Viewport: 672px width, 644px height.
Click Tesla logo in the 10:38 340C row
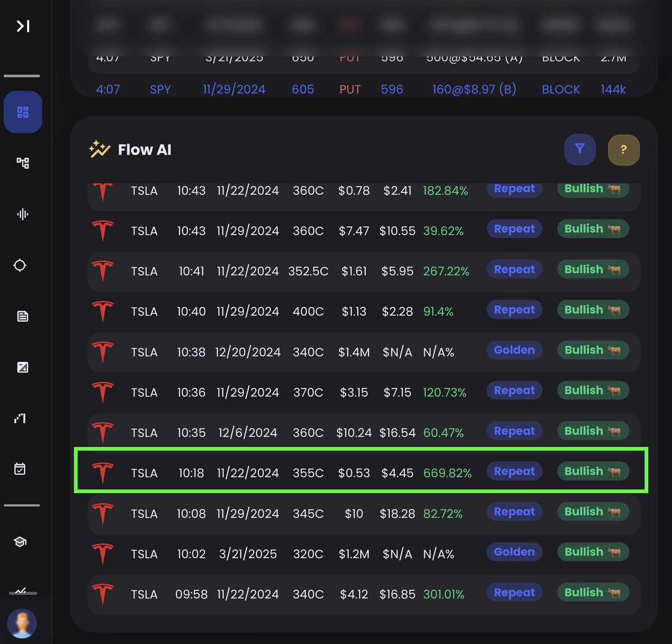(102, 352)
